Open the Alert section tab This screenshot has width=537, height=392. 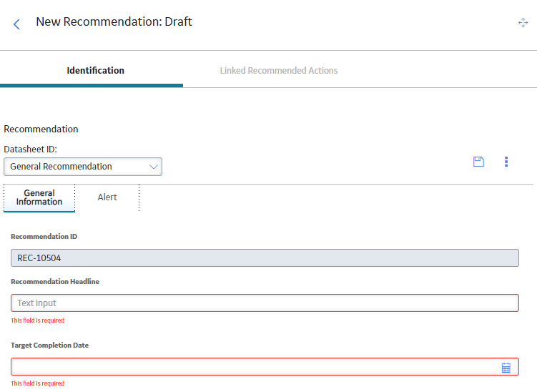[x=107, y=197]
